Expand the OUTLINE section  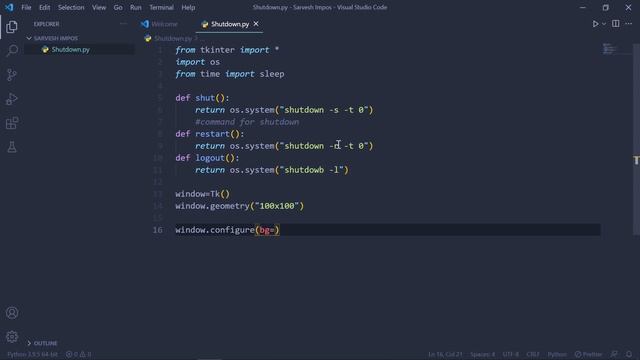coord(42,343)
